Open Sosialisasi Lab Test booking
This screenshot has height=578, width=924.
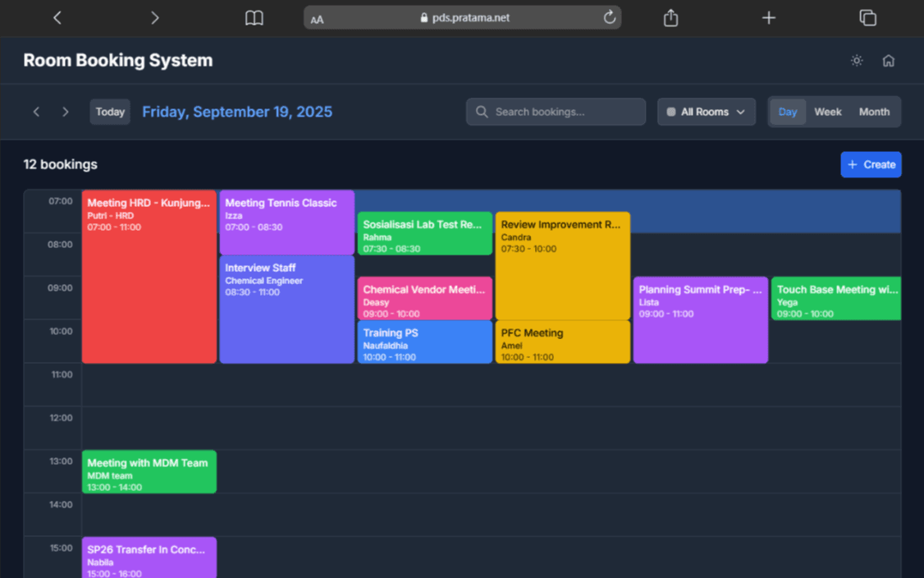pyautogui.click(x=425, y=233)
